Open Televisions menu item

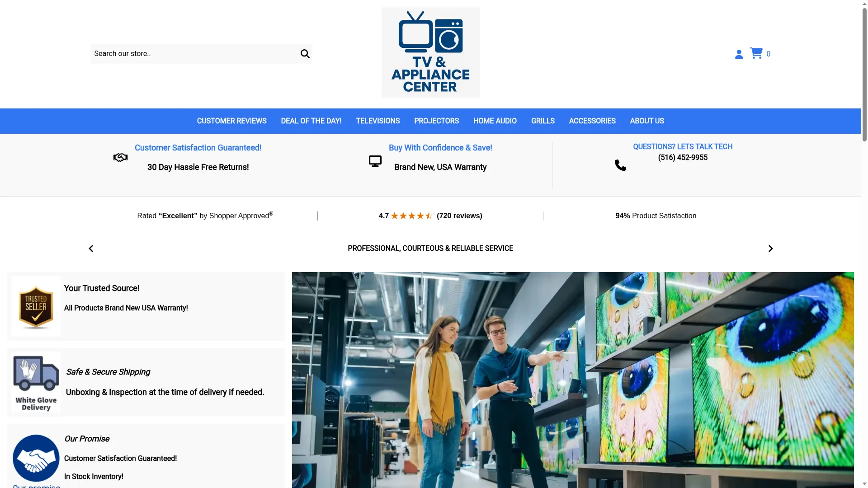[377, 121]
